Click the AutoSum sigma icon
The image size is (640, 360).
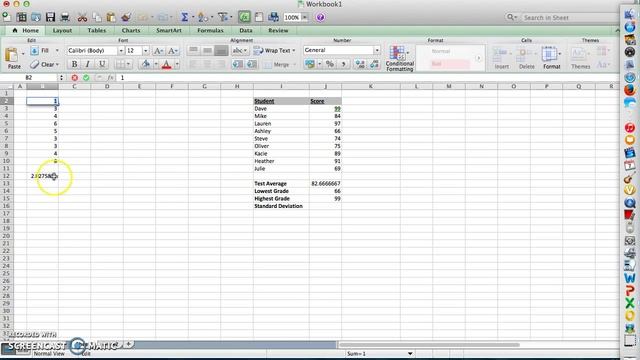click(x=184, y=17)
